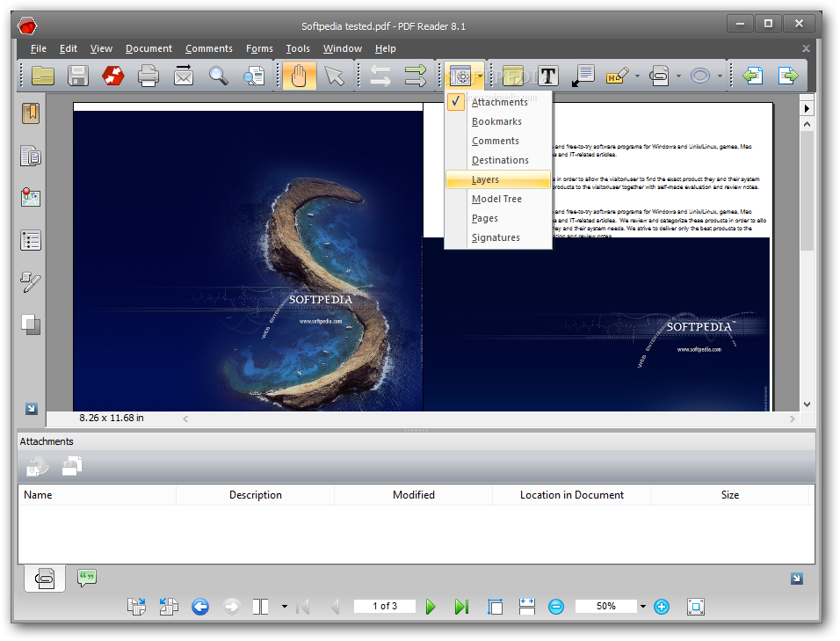Sort attachments by Modified column header
This screenshot has height=641, width=840.
pyautogui.click(x=413, y=495)
